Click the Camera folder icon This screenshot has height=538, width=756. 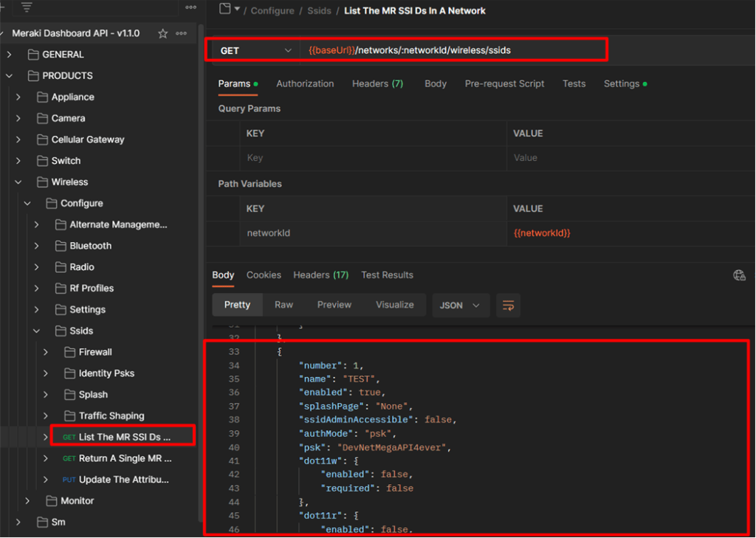tap(42, 118)
